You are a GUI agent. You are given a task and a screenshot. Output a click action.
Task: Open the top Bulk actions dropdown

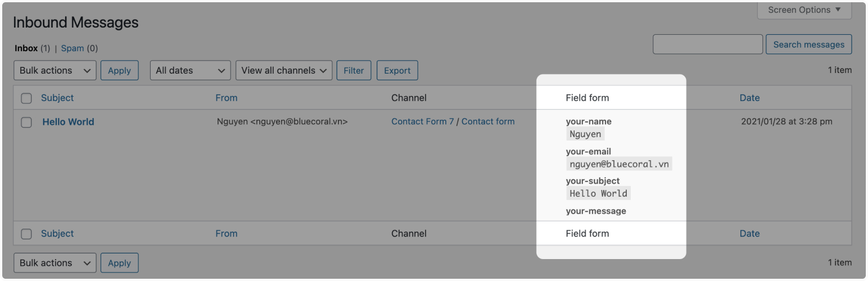pos(55,70)
